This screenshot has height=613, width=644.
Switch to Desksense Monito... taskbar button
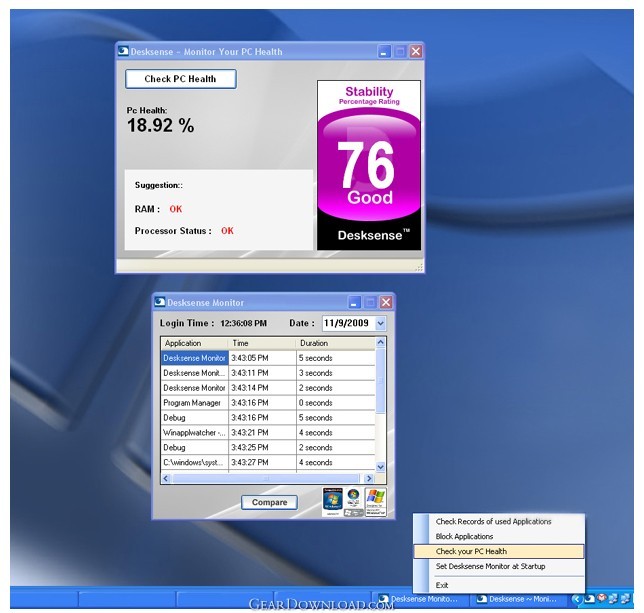[420, 599]
